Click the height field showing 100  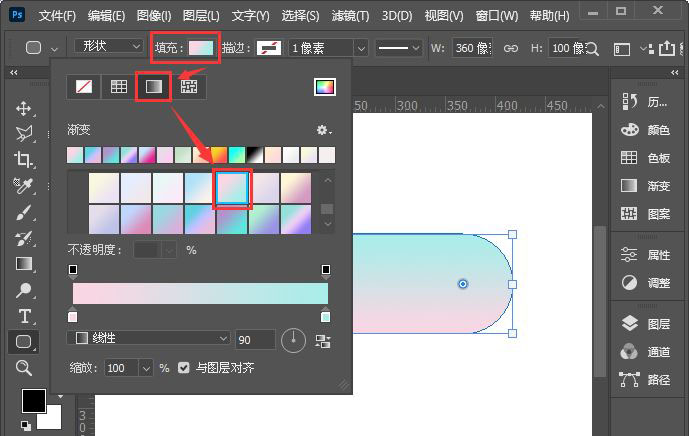click(x=566, y=48)
